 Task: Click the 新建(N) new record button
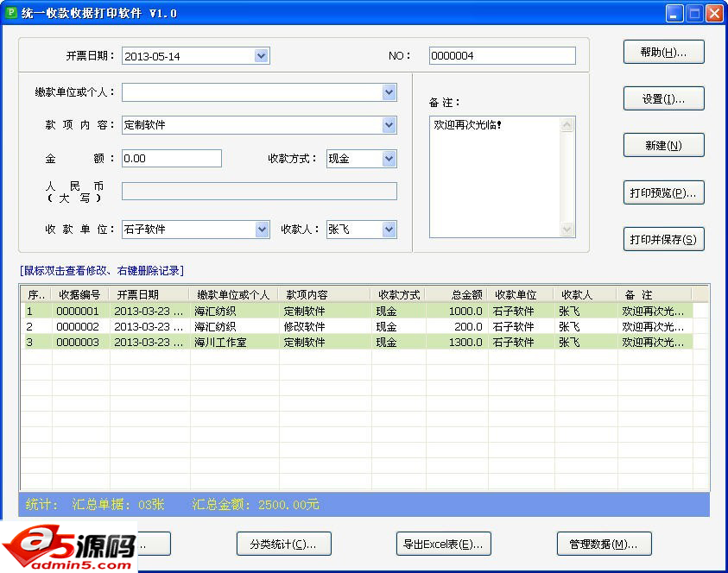click(663, 144)
